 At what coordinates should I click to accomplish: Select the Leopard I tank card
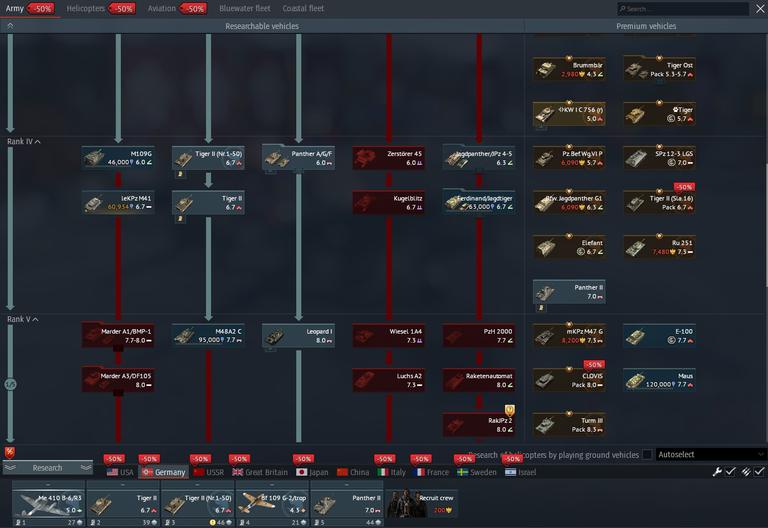(298, 336)
